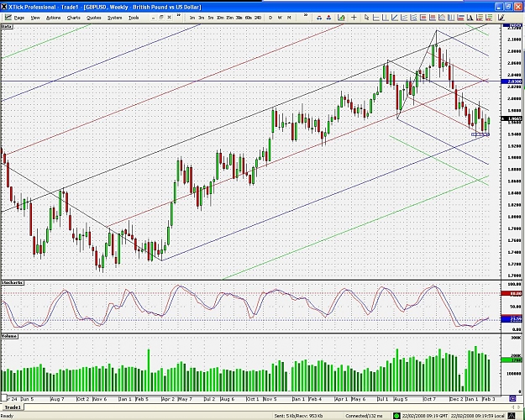Select the first red rectangle tool
525x420 pixels.
pos(423,18)
